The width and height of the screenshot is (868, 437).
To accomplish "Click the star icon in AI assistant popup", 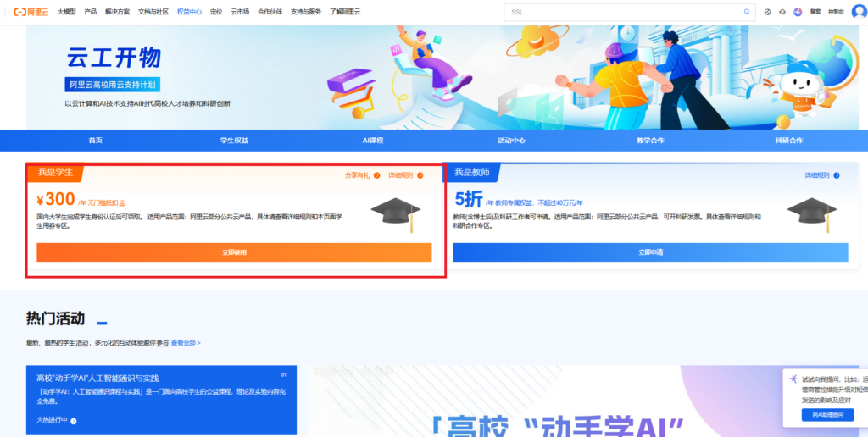I will pyautogui.click(x=793, y=379).
